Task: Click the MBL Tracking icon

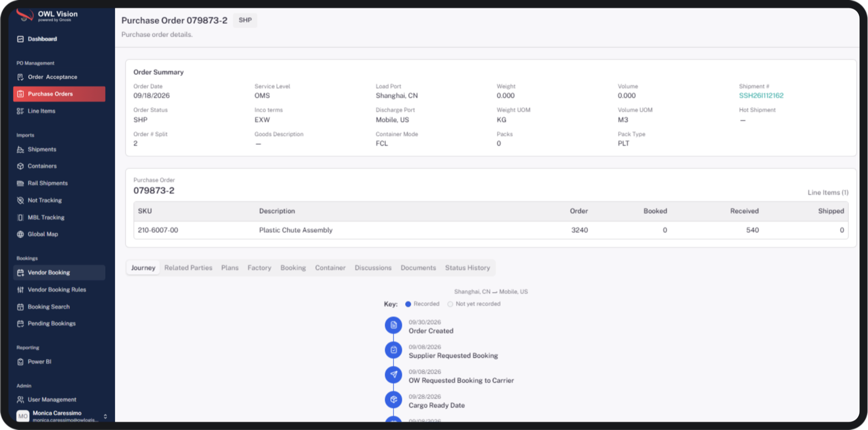Action: 21,217
